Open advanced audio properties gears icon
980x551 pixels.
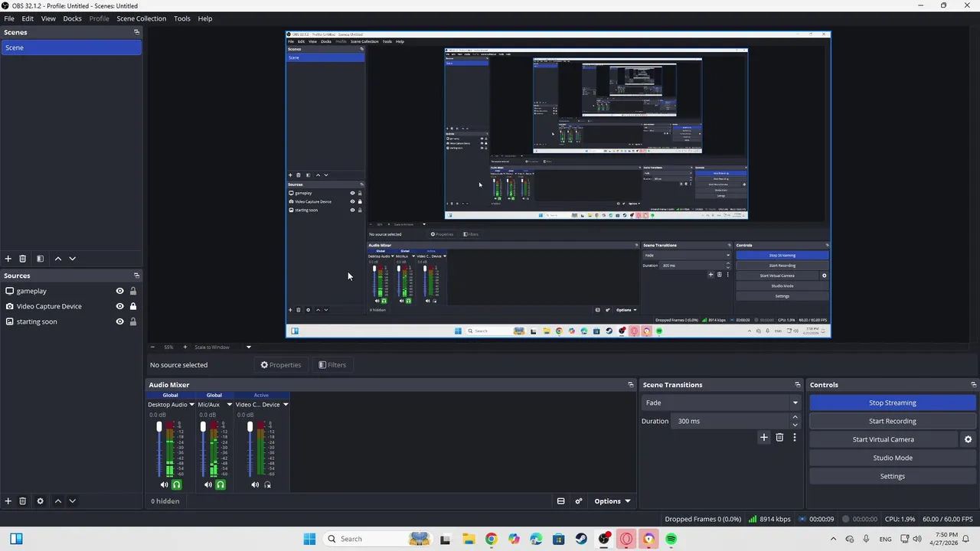pyautogui.click(x=579, y=501)
